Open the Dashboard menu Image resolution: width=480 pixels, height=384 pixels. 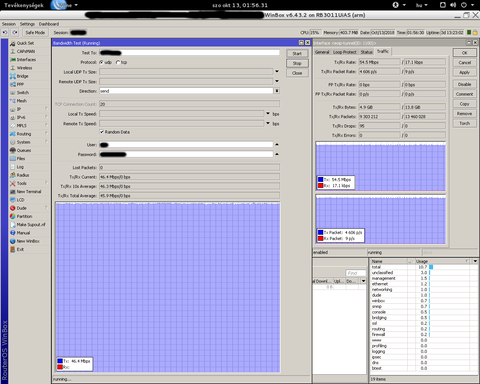49,24
